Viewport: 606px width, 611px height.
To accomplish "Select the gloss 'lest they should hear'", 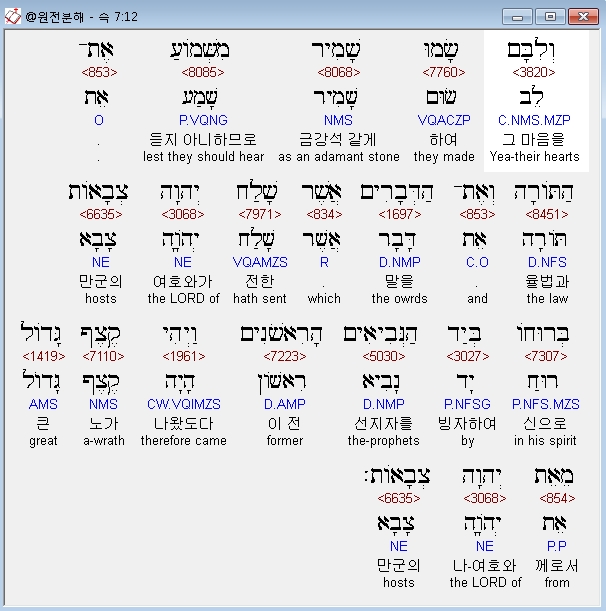I will click(203, 156).
